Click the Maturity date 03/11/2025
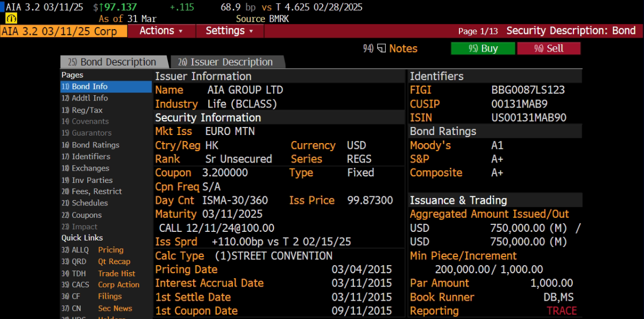This screenshot has height=319, width=644. 232,214
